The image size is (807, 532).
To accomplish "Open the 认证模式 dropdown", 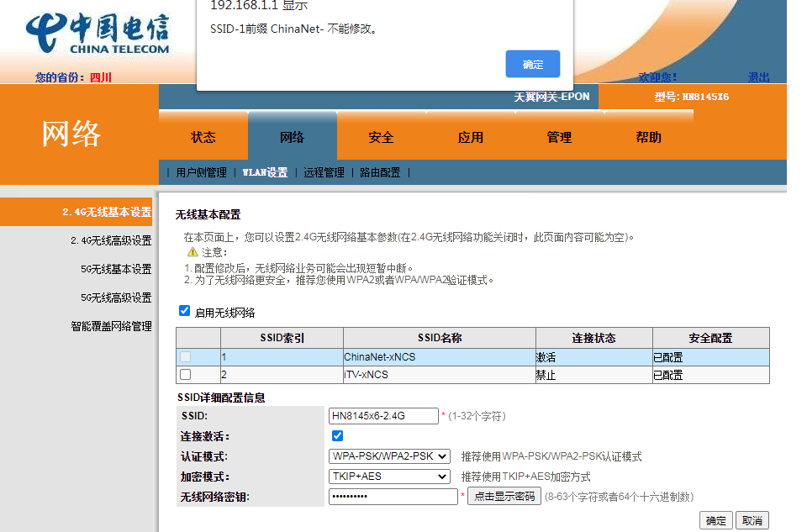I will [389, 456].
